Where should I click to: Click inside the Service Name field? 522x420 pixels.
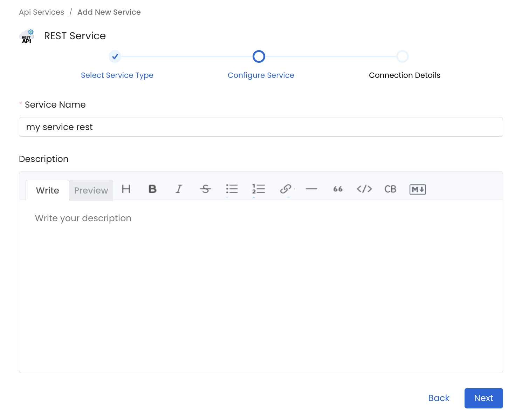point(261,127)
